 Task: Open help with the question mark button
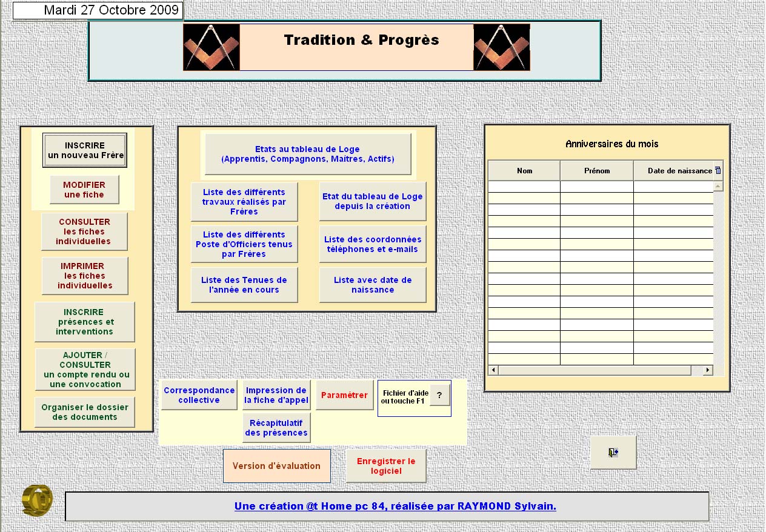pyautogui.click(x=439, y=394)
